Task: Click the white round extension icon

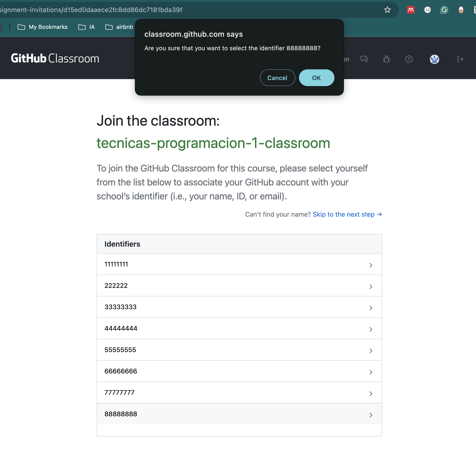Action: 427,10
